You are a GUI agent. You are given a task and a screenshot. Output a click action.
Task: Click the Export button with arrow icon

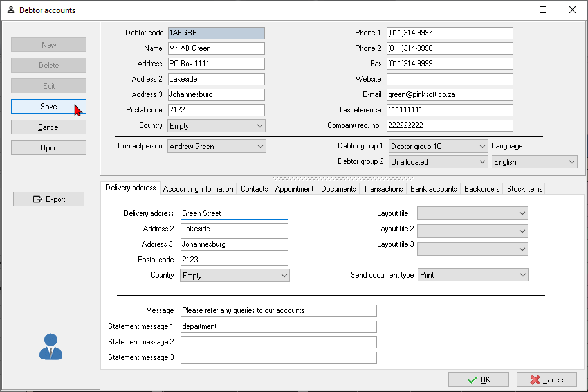click(x=48, y=199)
